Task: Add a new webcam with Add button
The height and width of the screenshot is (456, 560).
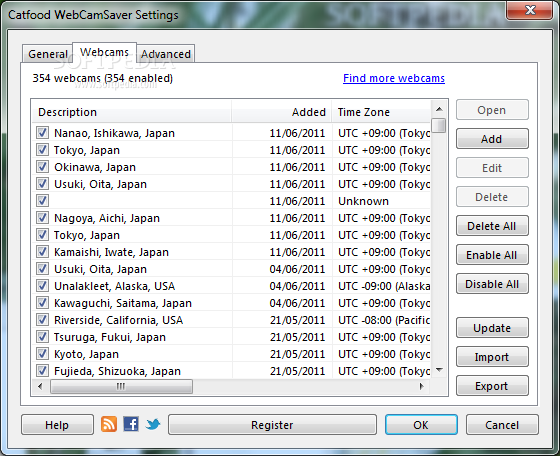Action: [x=492, y=139]
